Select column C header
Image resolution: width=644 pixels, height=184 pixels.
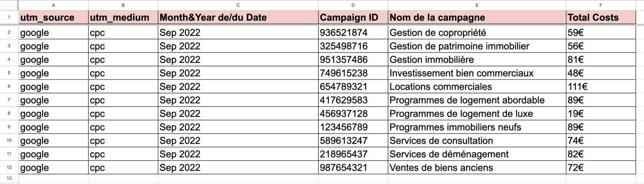click(x=238, y=5)
